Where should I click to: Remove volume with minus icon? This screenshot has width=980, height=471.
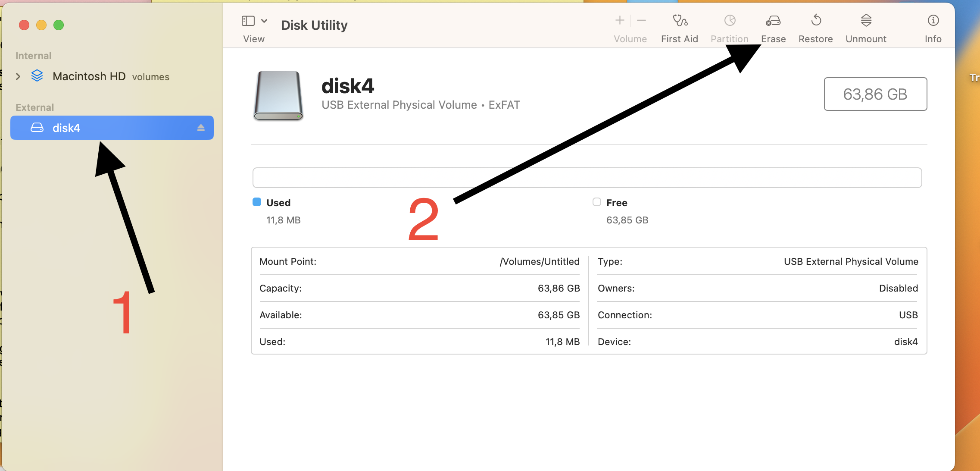641,20
